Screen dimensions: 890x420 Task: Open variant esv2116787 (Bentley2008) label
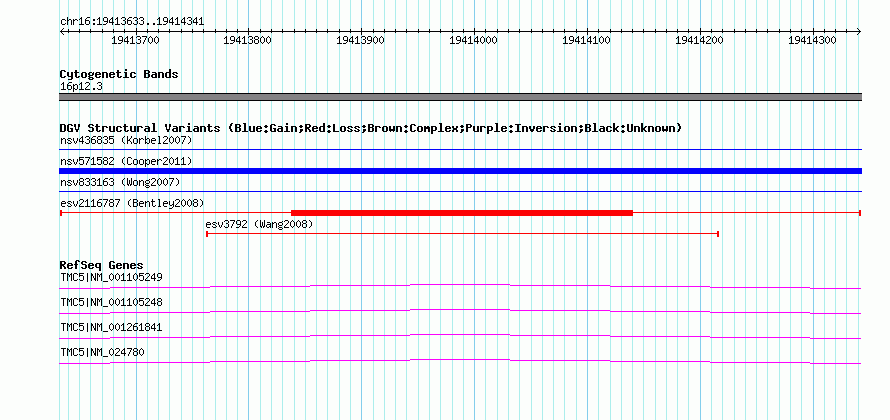tap(132, 203)
